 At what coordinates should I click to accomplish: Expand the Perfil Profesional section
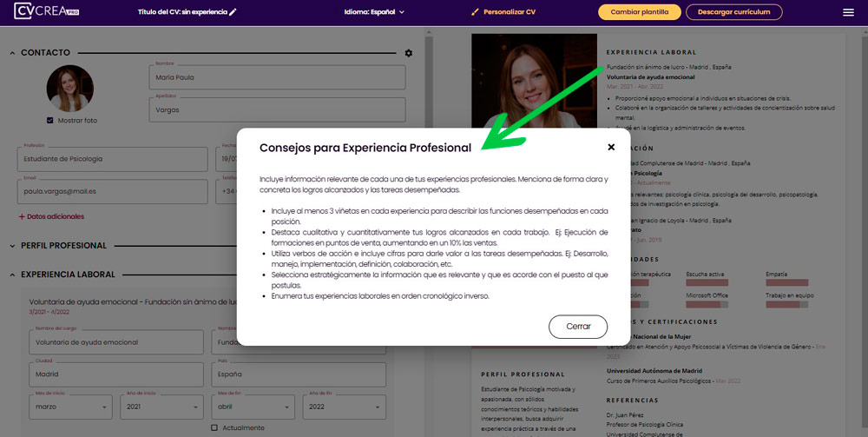(x=12, y=246)
